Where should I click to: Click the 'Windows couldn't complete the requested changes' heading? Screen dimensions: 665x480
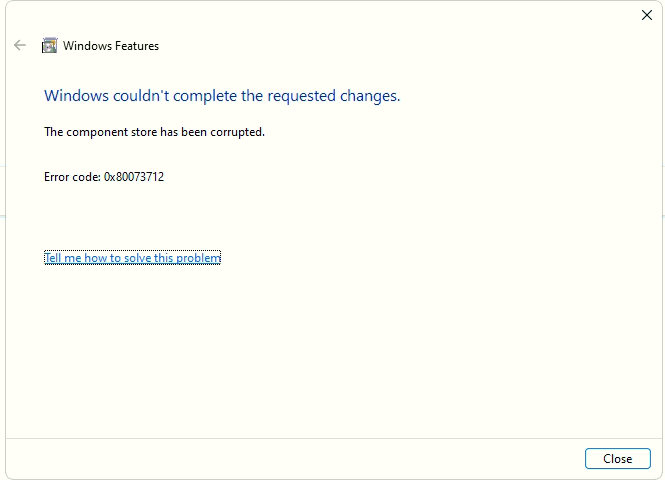[222, 96]
